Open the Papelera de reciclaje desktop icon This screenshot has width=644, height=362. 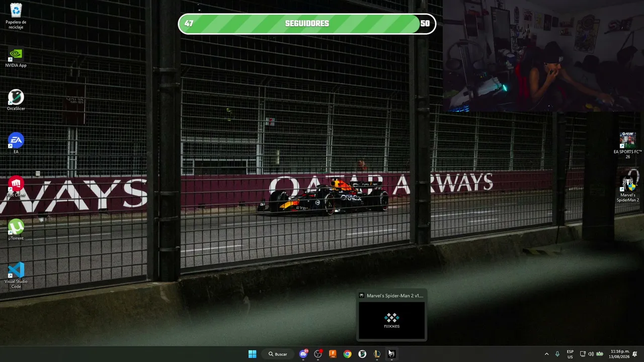coord(16,16)
